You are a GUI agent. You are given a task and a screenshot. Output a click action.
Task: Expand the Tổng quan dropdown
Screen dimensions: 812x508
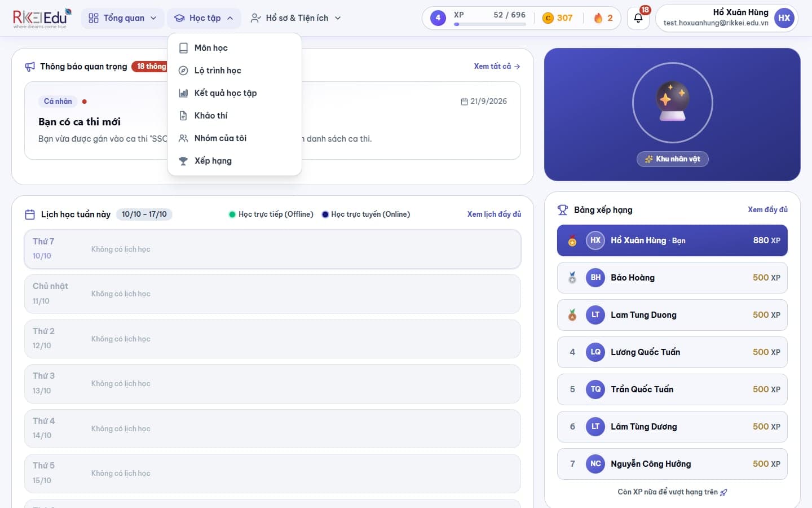[123, 18]
